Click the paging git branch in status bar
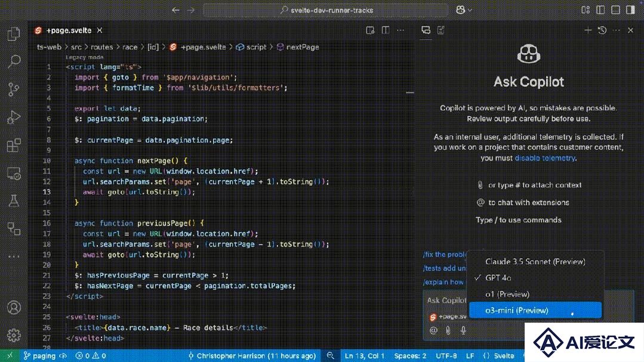This screenshot has height=362, width=644. [x=39, y=356]
